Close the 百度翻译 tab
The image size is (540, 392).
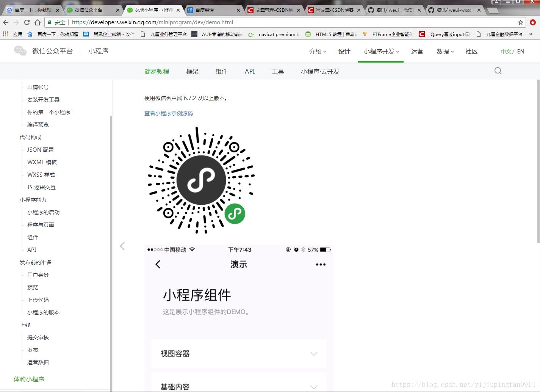238,10
